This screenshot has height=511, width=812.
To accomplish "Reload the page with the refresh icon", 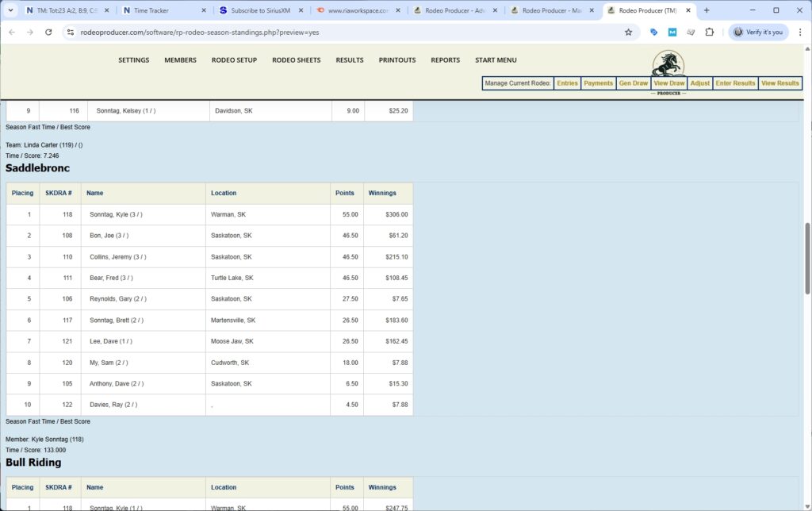I will tap(48, 32).
